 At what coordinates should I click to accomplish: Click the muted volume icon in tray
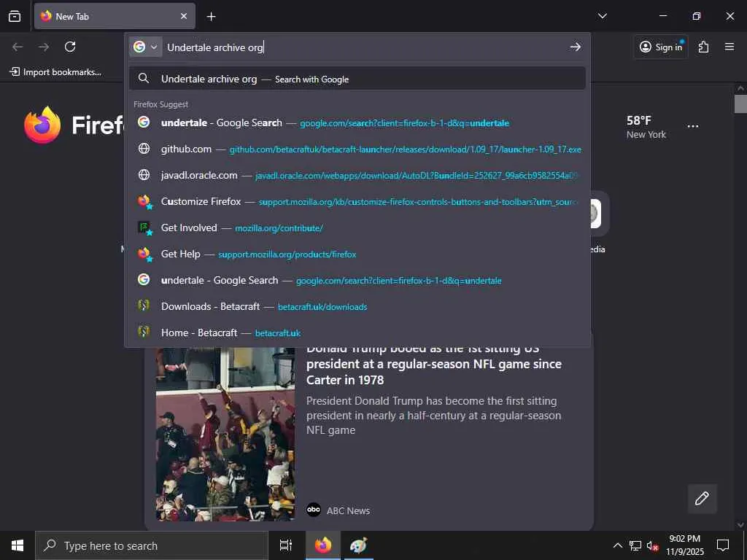pos(652,546)
